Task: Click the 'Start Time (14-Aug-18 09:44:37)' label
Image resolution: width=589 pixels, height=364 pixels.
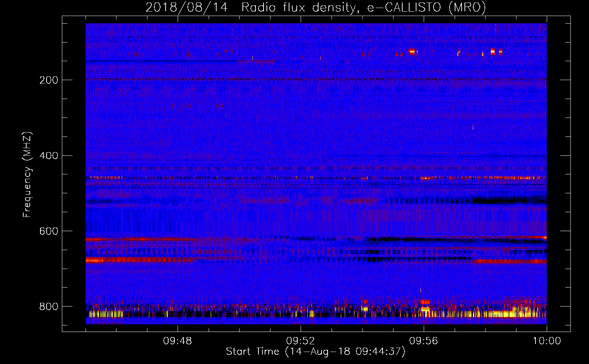Action: tap(316, 352)
